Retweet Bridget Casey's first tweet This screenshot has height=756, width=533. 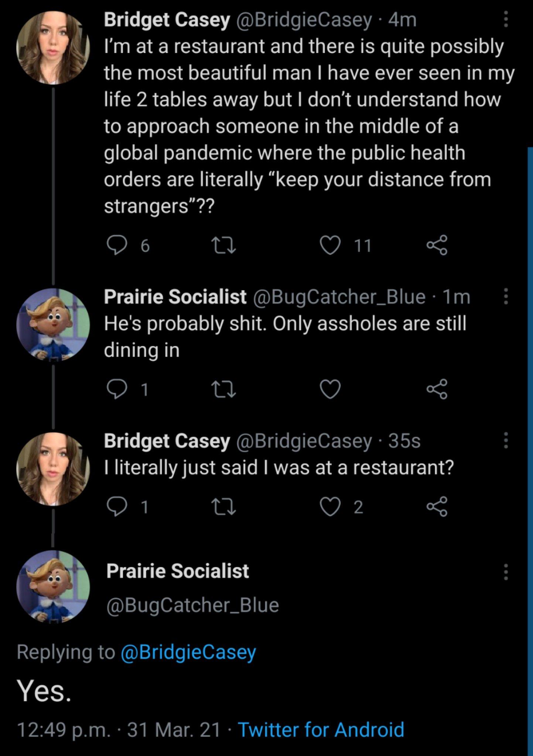(x=223, y=245)
